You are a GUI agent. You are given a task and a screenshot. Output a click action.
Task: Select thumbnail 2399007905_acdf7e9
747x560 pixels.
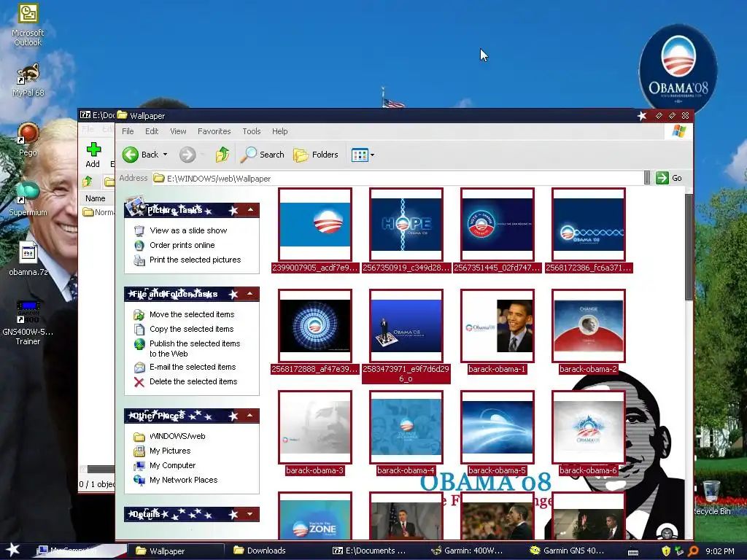(x=315, y=225)
